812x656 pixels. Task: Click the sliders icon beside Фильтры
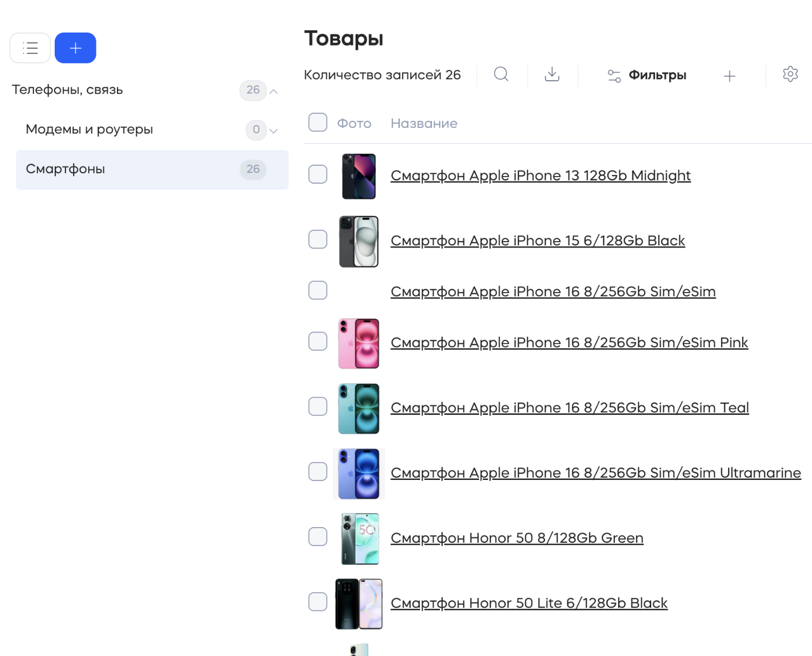[x=614, y=76]
